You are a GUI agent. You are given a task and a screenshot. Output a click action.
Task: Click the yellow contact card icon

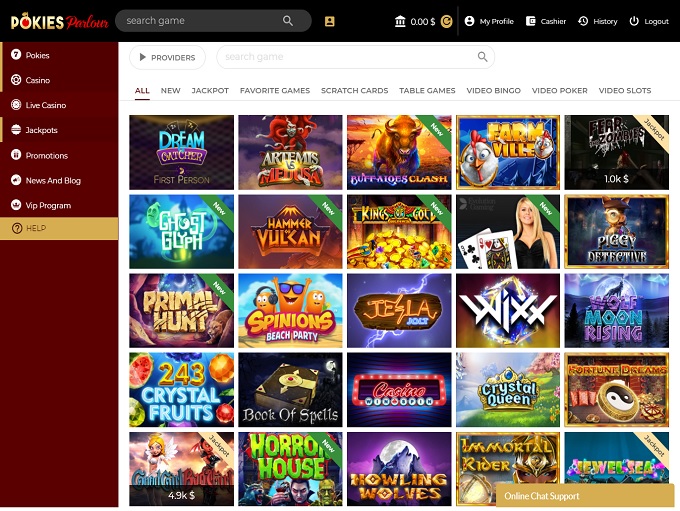click(330, 21)
